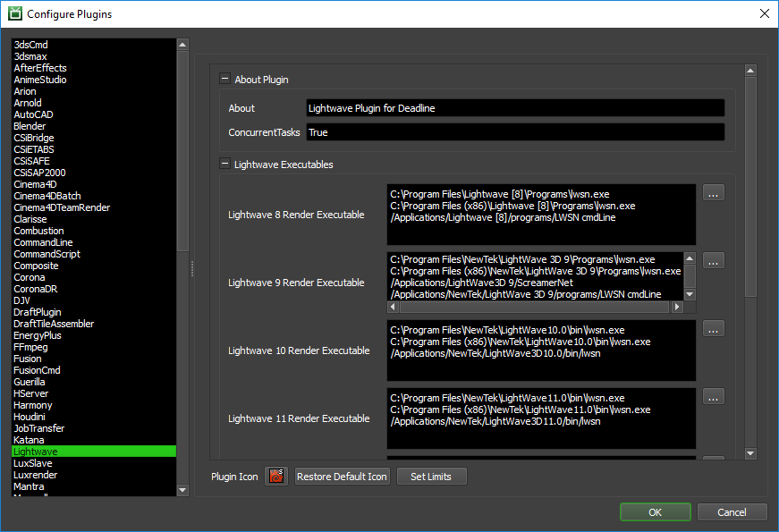Click the Deadline icon in title bar

[x=13, y=14]
